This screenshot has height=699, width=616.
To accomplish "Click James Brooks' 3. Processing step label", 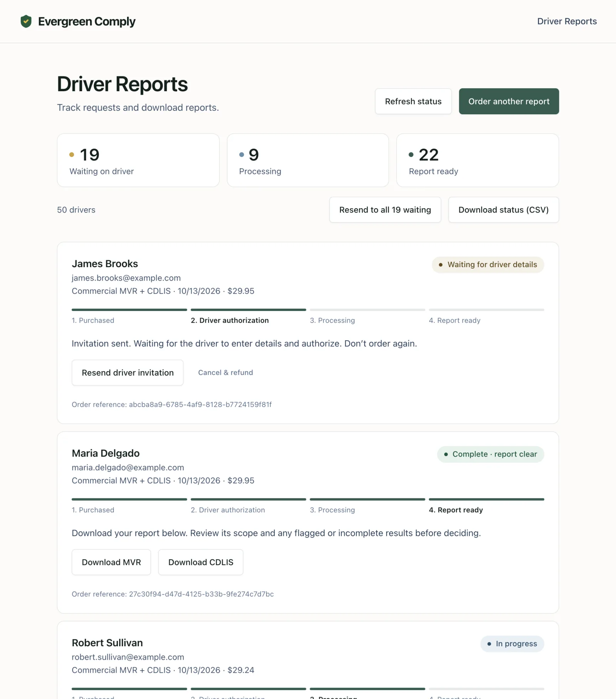I will pyautogui.click(x=332, y=320).
